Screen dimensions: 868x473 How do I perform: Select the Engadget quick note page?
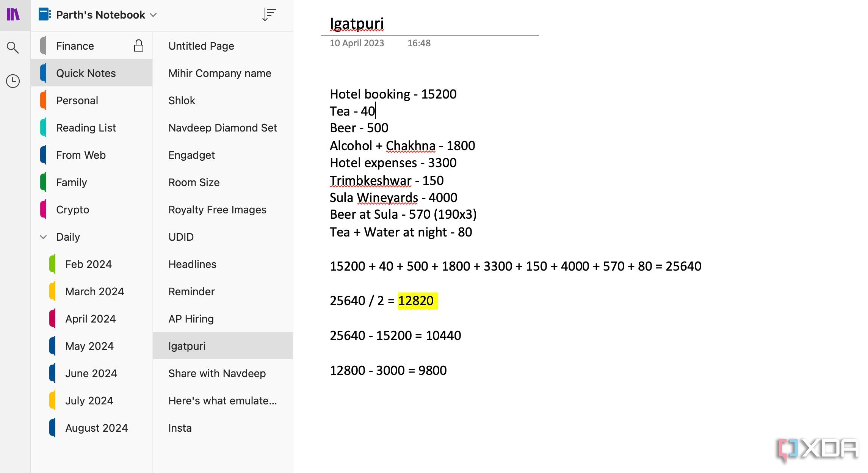[192, 155]
